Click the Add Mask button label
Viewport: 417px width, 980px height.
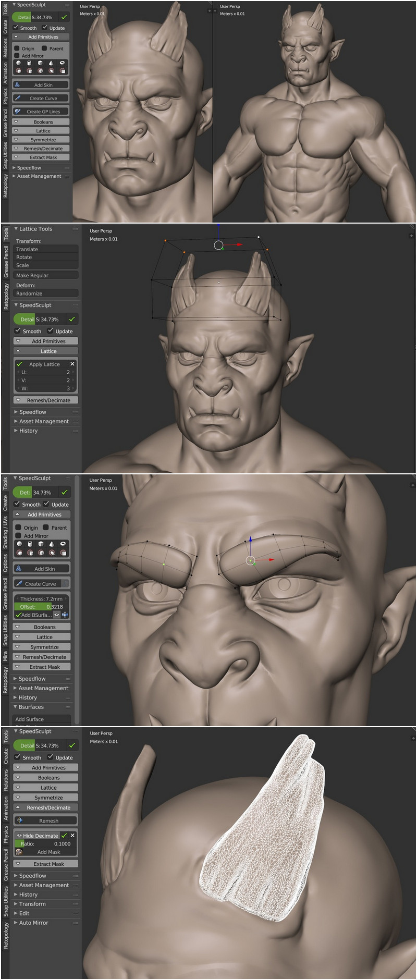coord(49,852)
